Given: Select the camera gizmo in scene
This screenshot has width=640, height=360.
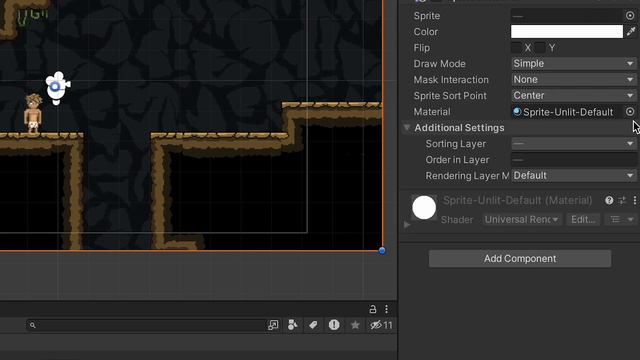Looking at the screenshot, I should pyautogui.click(x=58, y=87).
